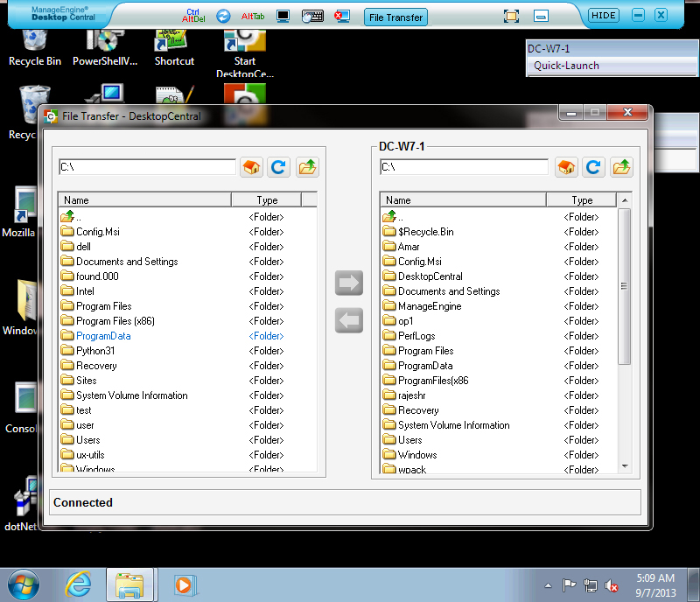The image size is (700, 602).
Task: Launch Internet Explorer from taskbar
Action: coord(78,584)
